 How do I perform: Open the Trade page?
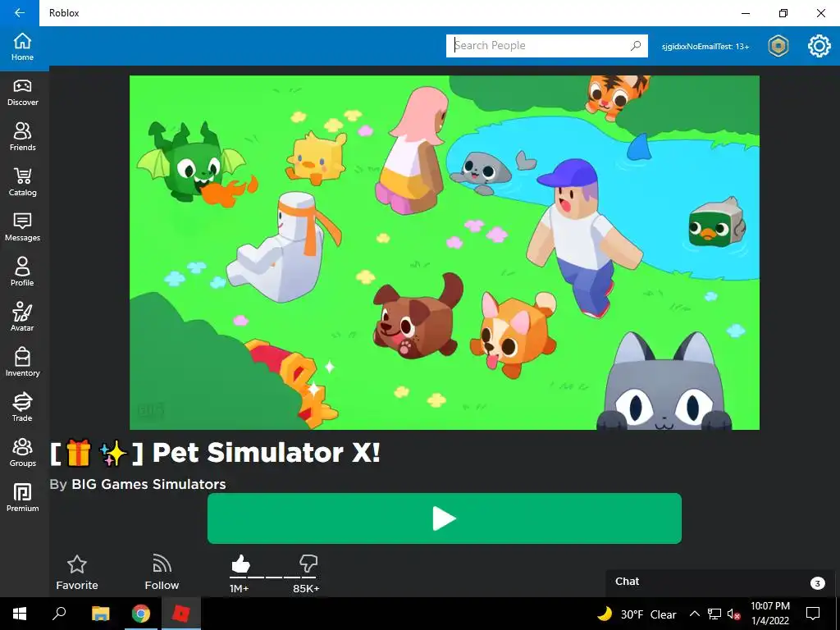[22, 408]
